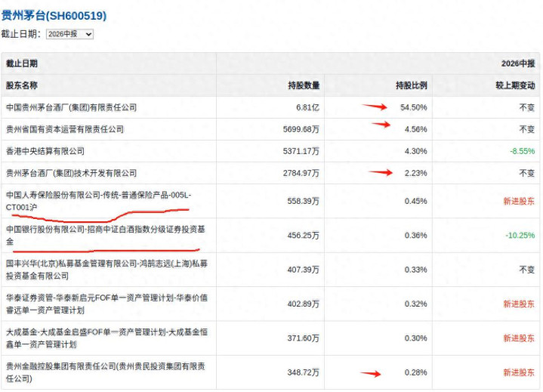Click the 0.28% ownership ratio
The height and width of the screenshot is (392, 543).
click(415, 372)
